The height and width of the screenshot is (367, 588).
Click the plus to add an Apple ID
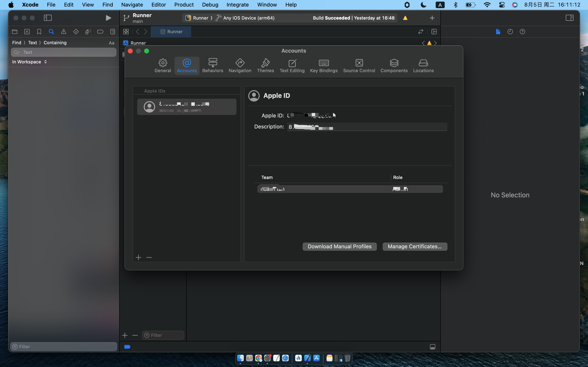[x=138, y=257]
